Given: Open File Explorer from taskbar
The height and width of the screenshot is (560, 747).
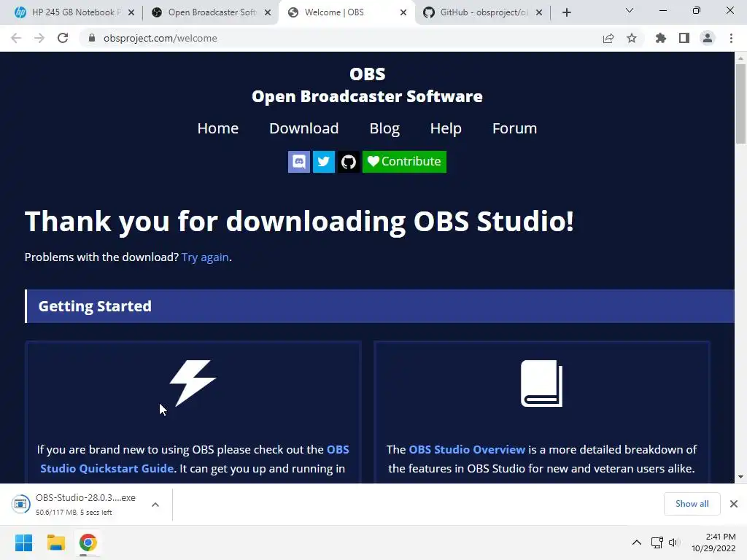Looking at the screenshot, I should [x=55, y=542].
